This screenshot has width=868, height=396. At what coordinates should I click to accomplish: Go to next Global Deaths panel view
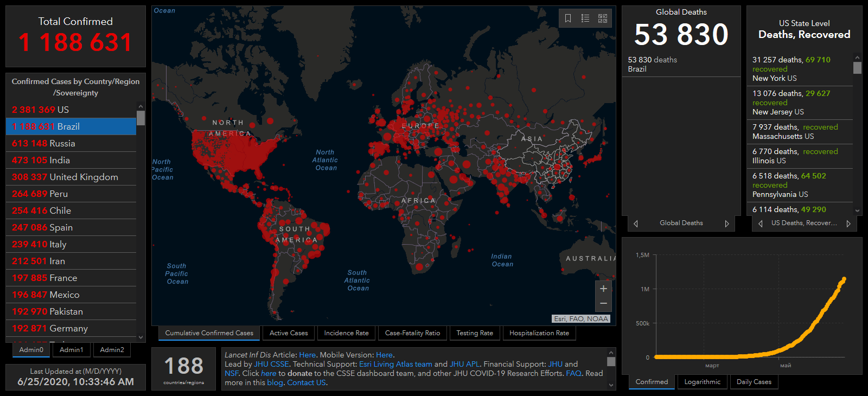pos(727,223)
